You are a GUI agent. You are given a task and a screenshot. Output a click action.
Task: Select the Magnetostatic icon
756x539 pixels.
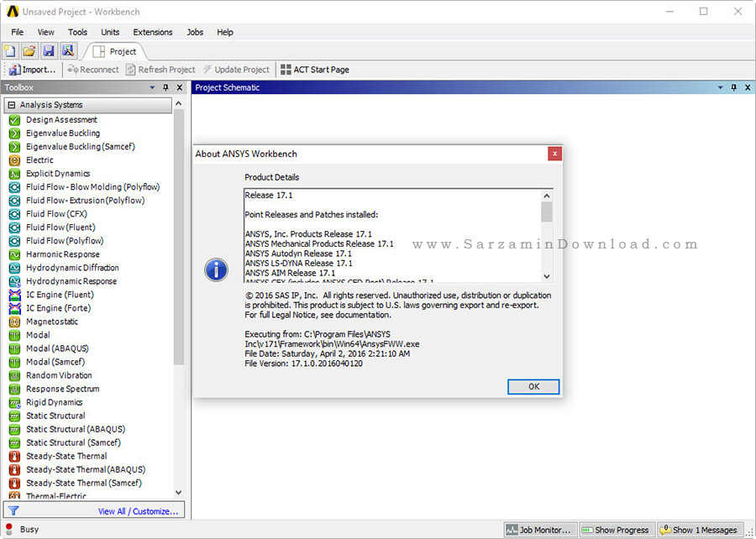(14, 322)
